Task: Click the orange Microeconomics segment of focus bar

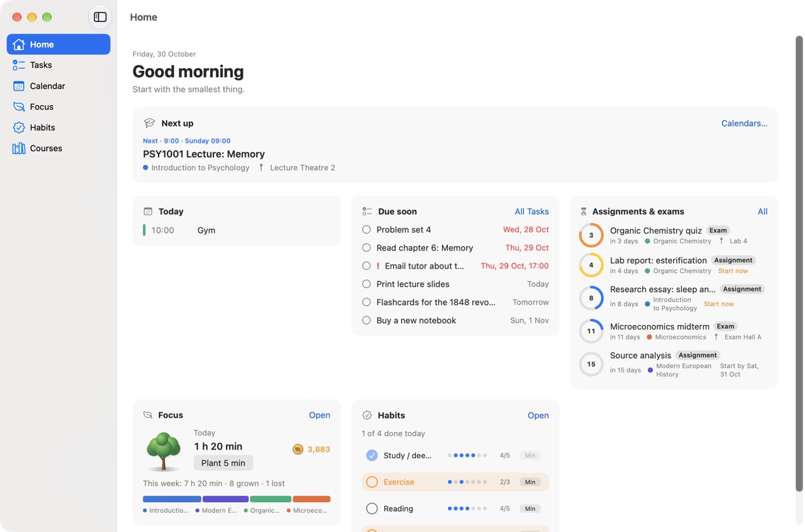Action: 312,499
